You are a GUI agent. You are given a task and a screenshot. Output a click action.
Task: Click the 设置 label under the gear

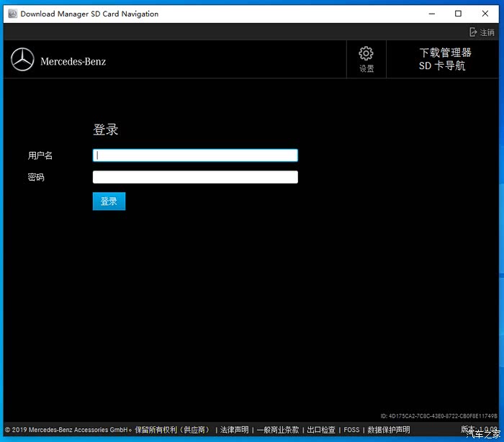tap(366, 69)
